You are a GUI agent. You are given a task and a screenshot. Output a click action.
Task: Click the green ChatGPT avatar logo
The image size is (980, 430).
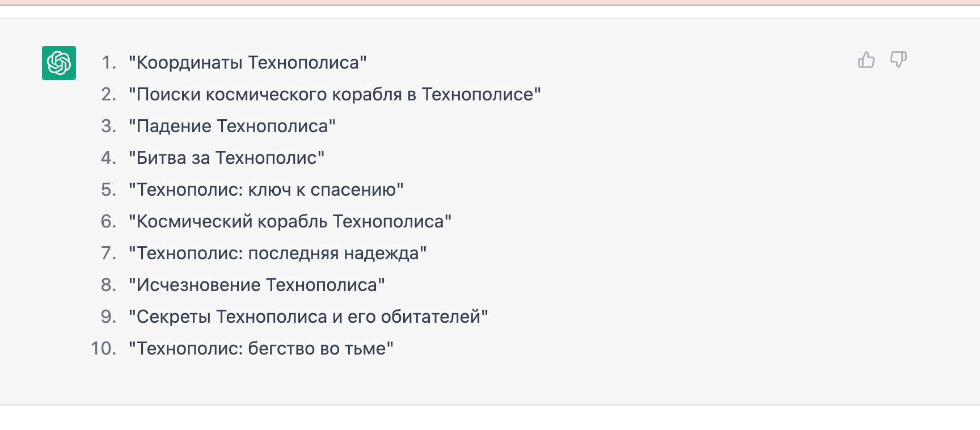(x=59, y=63)
